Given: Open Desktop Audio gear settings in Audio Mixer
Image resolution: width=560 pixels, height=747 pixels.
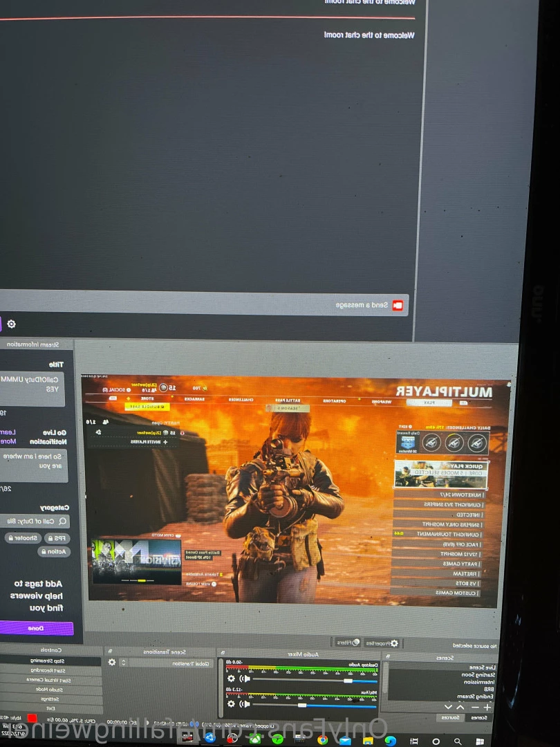Looking at the screenshot, I should click(231, 679).
